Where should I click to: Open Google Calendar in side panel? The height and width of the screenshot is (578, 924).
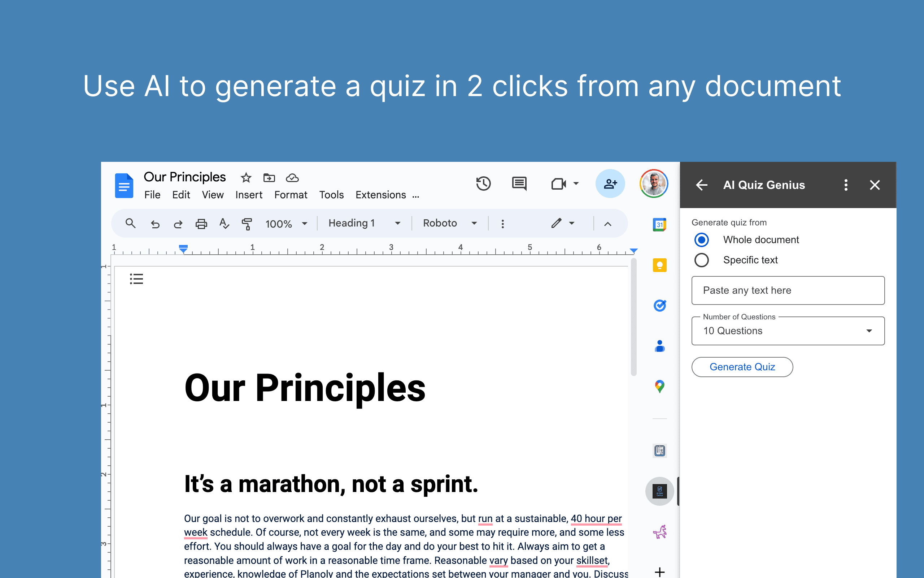(x=659, y=224)
